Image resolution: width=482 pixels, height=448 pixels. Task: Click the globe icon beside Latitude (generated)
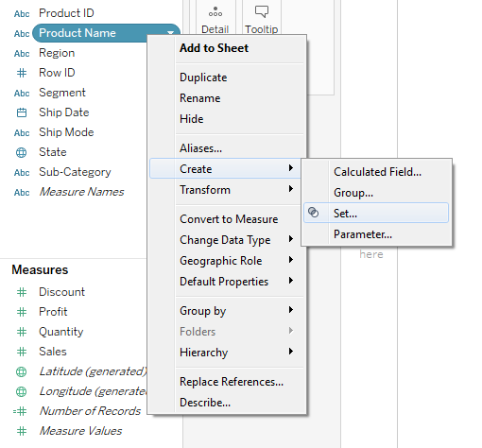pos(22,371)
